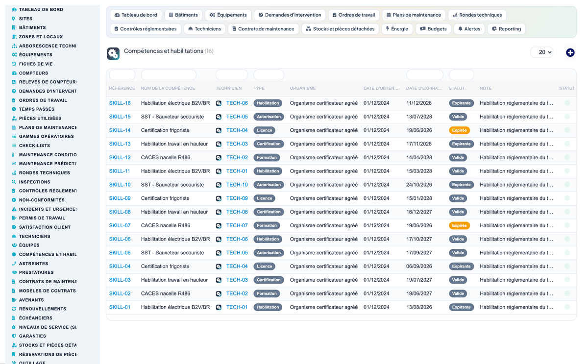Click the Référence column filter field
Screen dimensions: 588x364
[122, 75]
